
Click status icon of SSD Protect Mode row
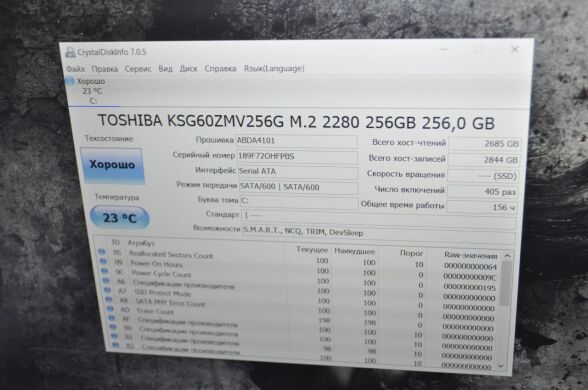[x=107, y=290]
